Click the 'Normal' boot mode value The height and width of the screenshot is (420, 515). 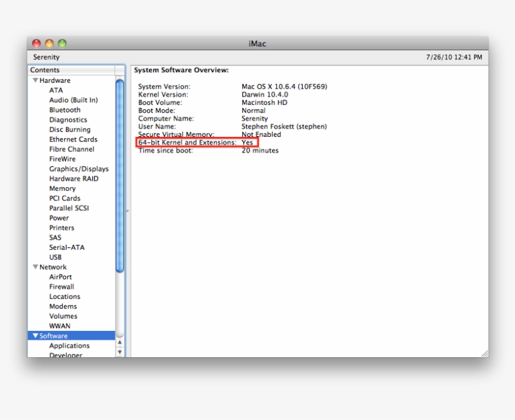click(x=253, y=110)
